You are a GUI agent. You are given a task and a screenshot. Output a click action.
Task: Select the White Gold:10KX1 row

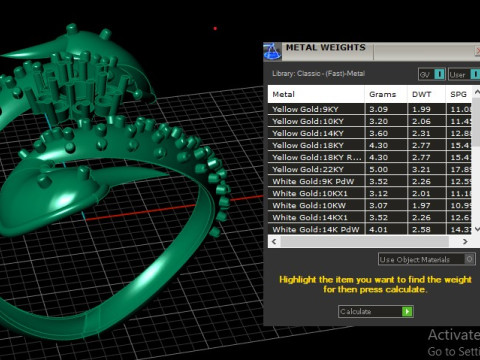(370, 193)
